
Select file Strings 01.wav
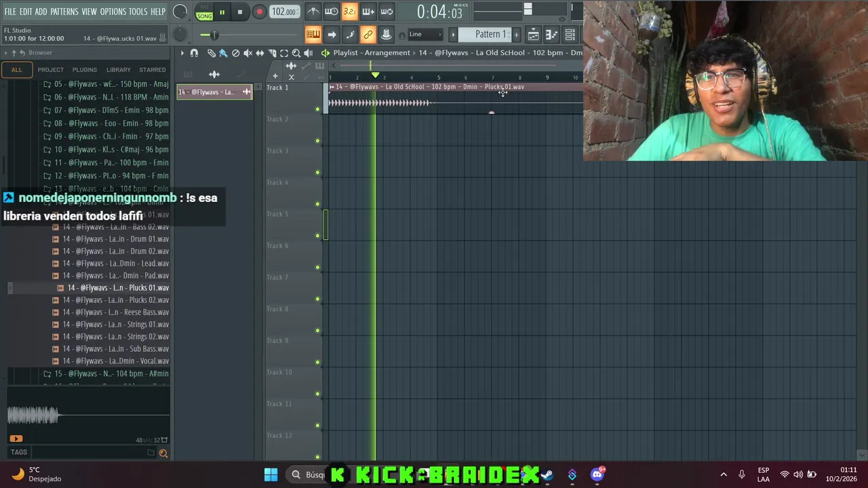111,324
